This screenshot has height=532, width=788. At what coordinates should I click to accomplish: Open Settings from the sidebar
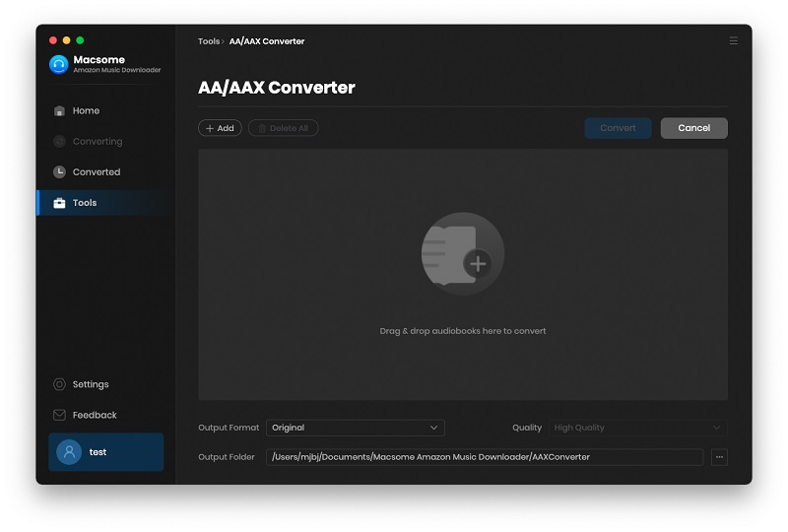click(x=105, y=384)
